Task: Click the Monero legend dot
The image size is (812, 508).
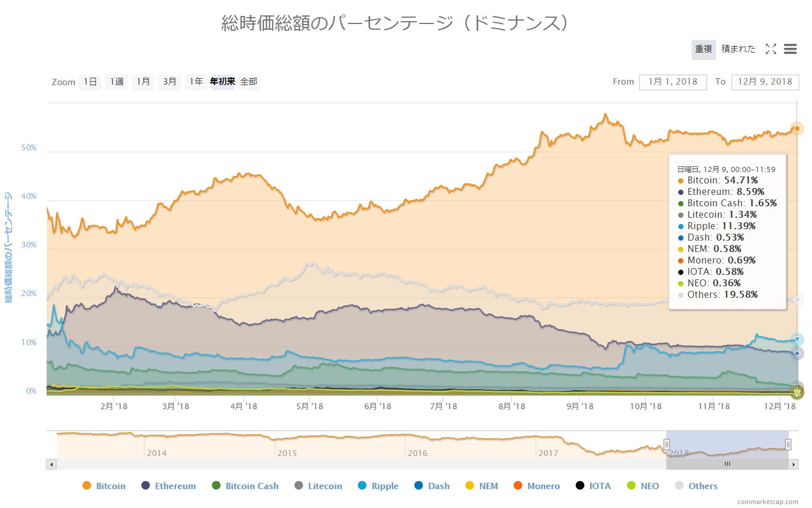Action: tap(518, 486)
